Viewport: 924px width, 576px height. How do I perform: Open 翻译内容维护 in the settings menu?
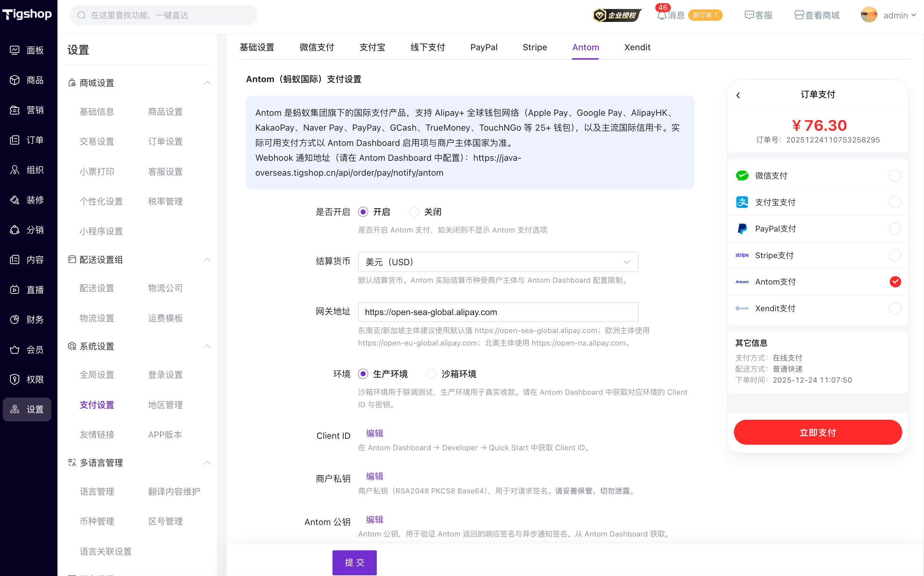coord(174,492)
